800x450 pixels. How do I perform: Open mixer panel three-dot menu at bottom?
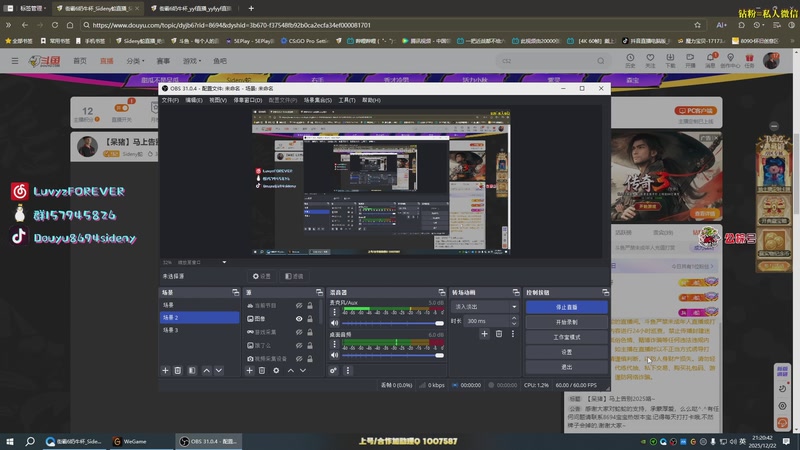coord(347,370)
